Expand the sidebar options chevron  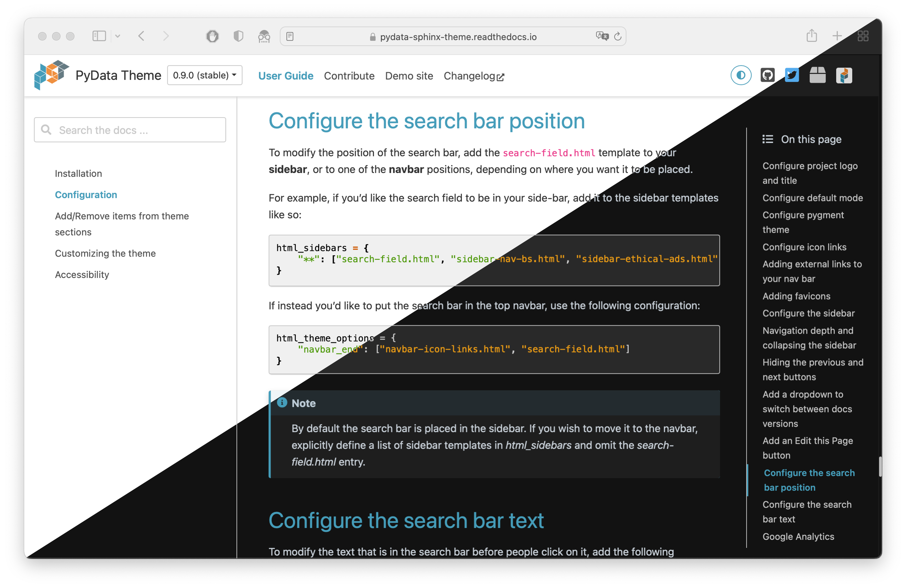pyautogui.click(x=118, y=36)
